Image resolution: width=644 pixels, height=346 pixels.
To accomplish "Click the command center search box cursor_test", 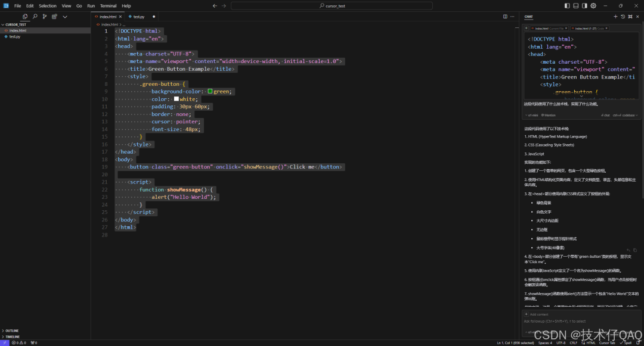I will (332, 6).
